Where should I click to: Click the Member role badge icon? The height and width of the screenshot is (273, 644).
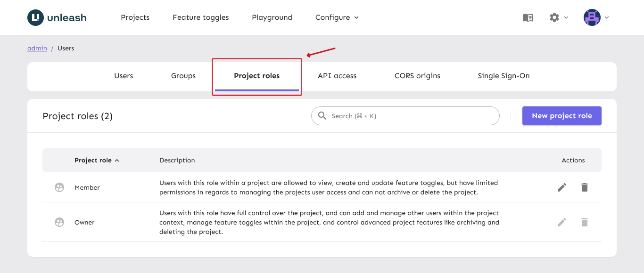point(59,187)
